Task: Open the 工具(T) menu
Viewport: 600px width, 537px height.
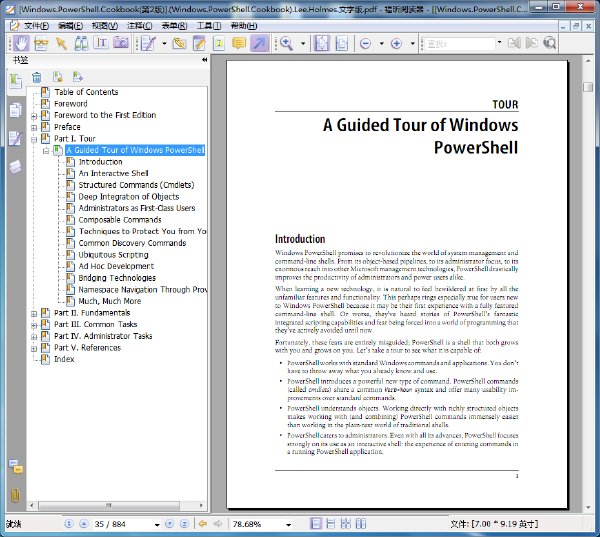Action: [x=209, y=26]
